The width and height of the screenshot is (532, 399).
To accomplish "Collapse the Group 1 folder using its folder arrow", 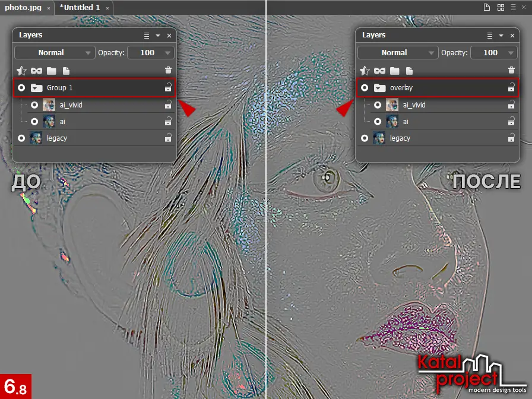I will (36, 88).
